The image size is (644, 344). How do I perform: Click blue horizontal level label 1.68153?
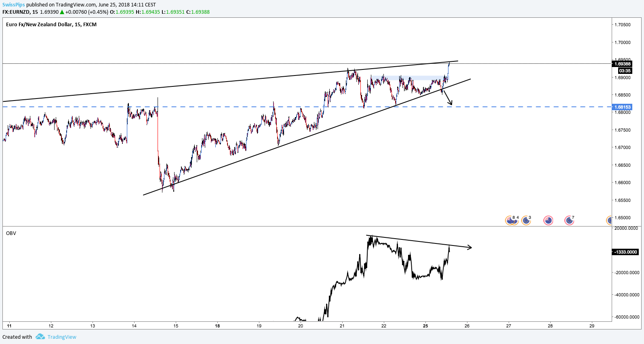(x=622, y=107)
